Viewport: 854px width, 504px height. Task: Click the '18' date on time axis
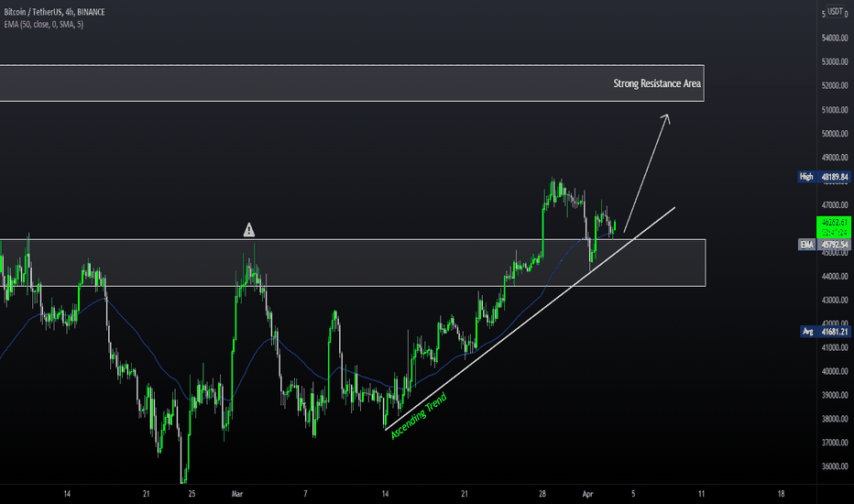[x=781, y=494]
